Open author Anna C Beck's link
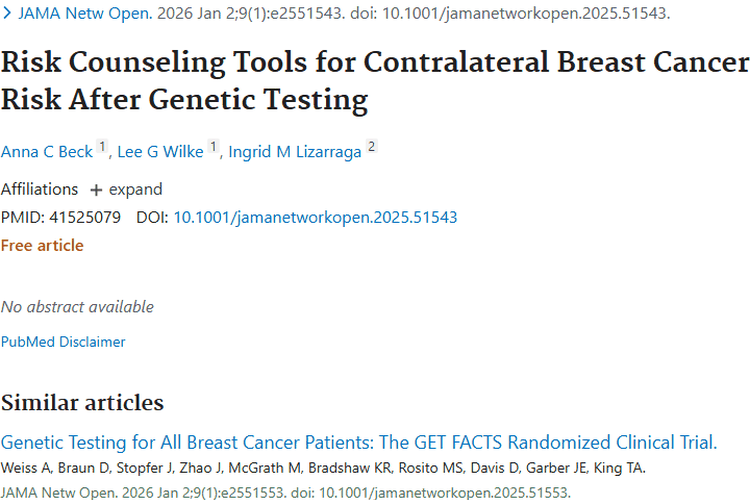 click(46, 152)
